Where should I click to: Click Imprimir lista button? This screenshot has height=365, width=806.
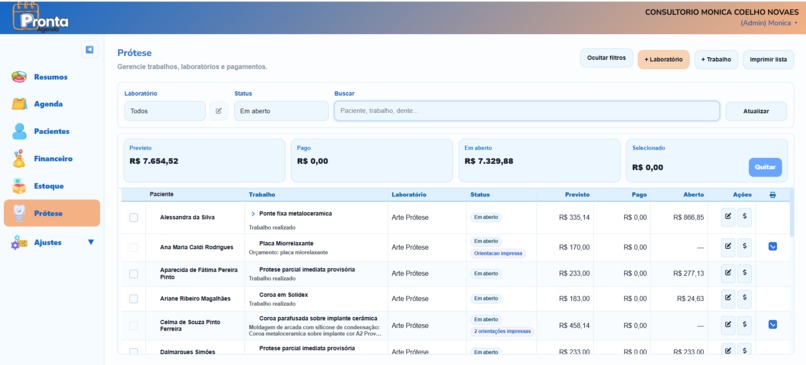pos(768,60)
